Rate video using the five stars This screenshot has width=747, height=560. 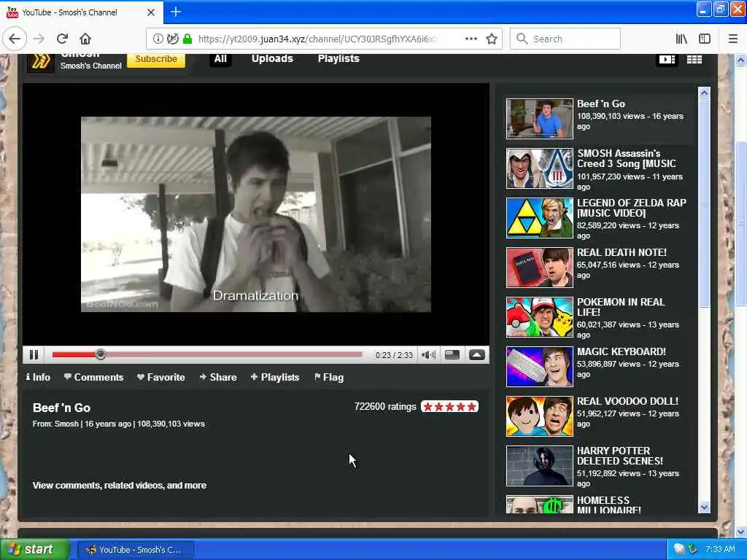[x=449, y=407]
